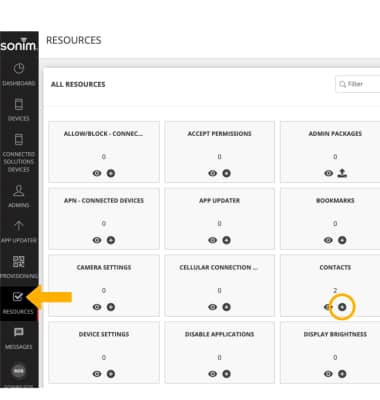View Camera Settings resources
The width and height of the screenshot is (380, 400).
click(x=97, y=307)
